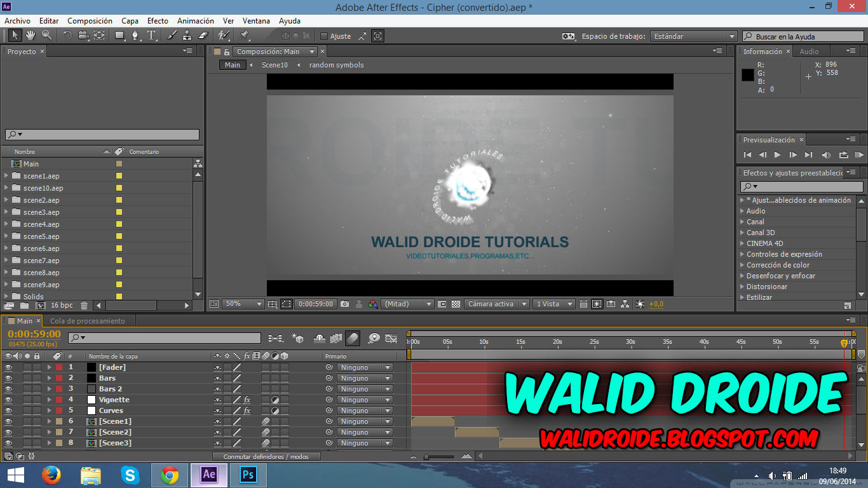The width and height of the screenshot is (868, 488).
Task: Open the composition mini-flowchart in timeline
Action: (x=276, y=338)
